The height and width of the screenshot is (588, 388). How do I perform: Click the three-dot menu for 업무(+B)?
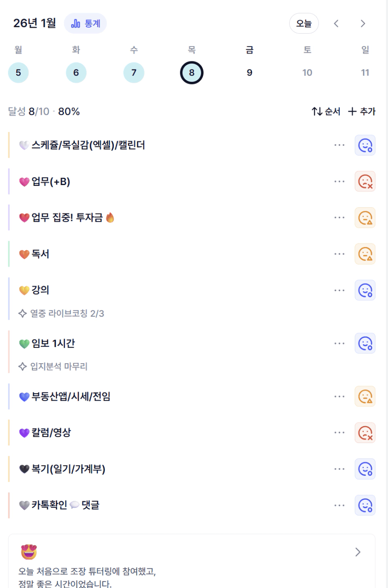coord(339,182)
